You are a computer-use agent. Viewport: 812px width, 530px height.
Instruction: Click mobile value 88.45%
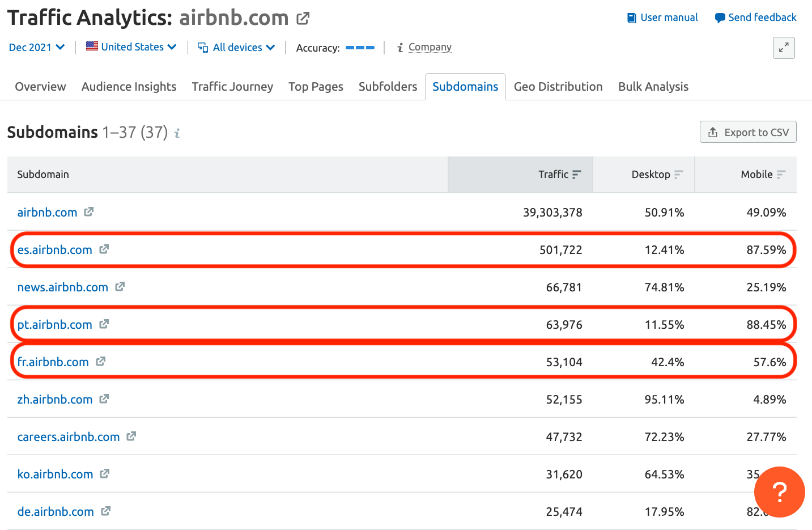click(x=766, y=325)
